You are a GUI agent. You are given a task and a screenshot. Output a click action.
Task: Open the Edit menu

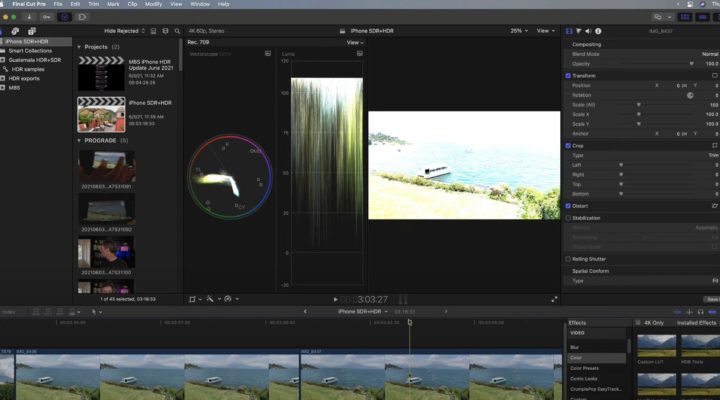75,4
